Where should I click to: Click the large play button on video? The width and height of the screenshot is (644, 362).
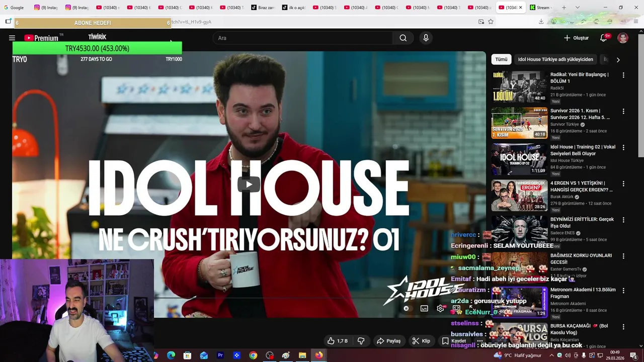click(249, 184)
